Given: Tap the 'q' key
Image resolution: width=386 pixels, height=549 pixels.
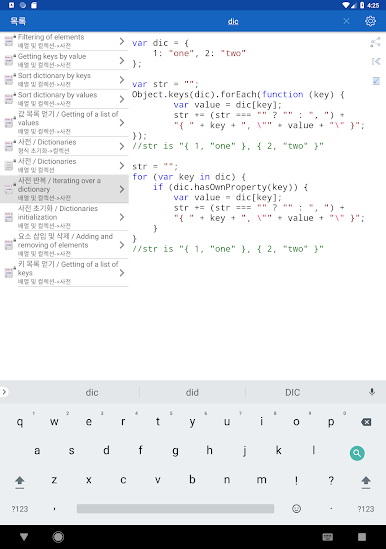Looking at the screenshot, I should pyautogui.click(x=20, y=422).
